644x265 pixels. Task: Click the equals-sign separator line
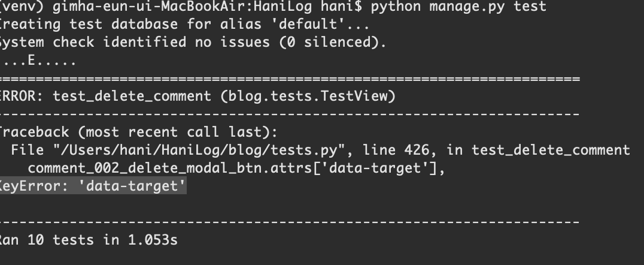[290, 79]
